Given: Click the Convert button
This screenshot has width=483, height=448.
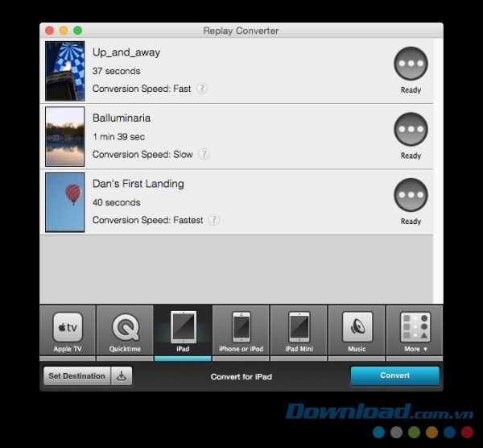Looking at the screenshot, I should (394, 375).
